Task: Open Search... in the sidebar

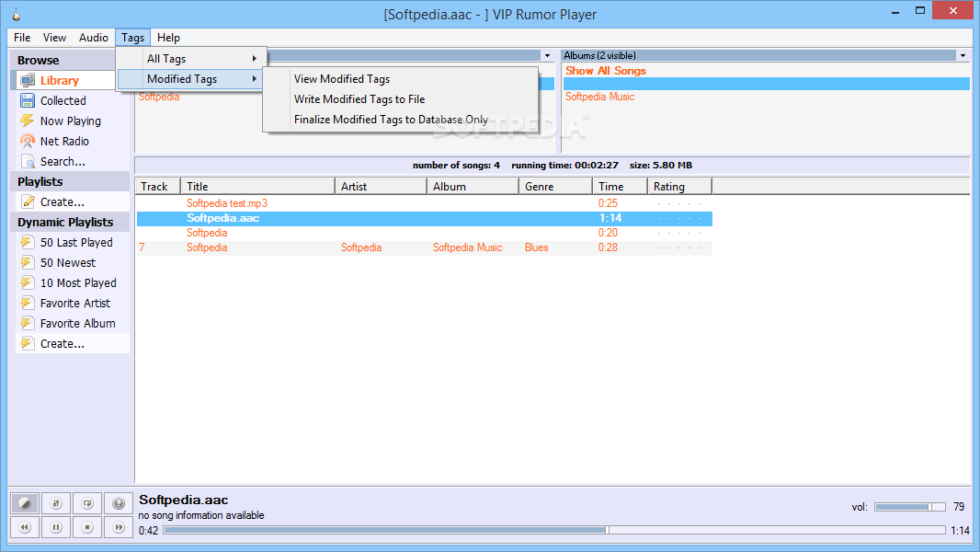Action: [63, 161]
